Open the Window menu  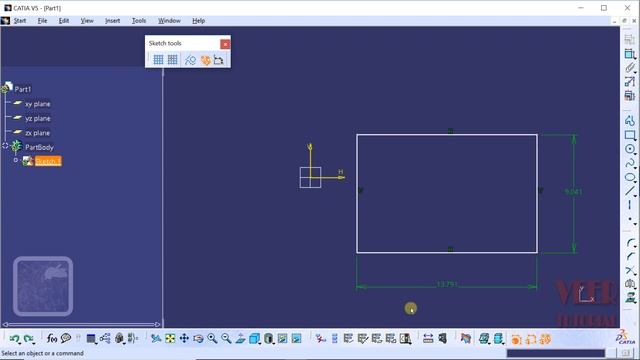pyautogui.click(x=169, y=21)
